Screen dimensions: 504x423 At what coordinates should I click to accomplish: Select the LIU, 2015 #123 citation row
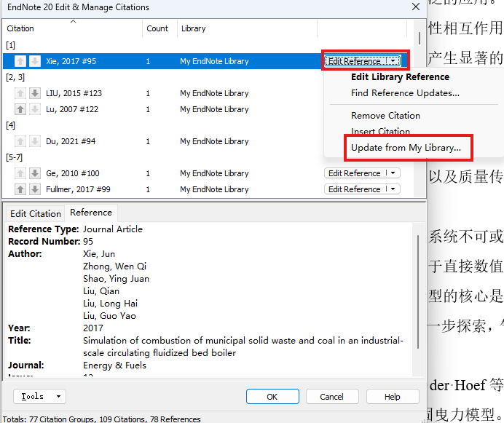(x=162, y=93)
